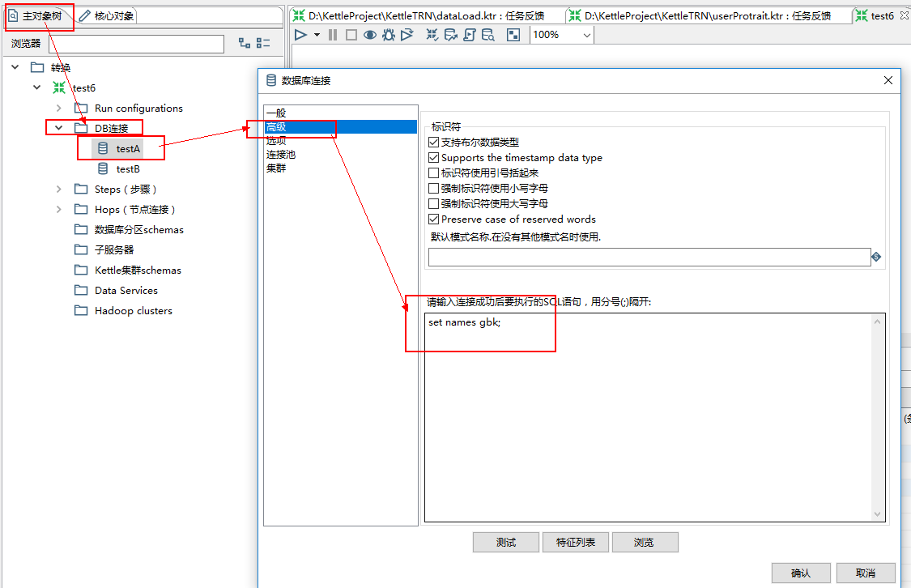Click the variable insert icon beside schema field
Screen dimensions: 911x588
click(x=876, y=257)
